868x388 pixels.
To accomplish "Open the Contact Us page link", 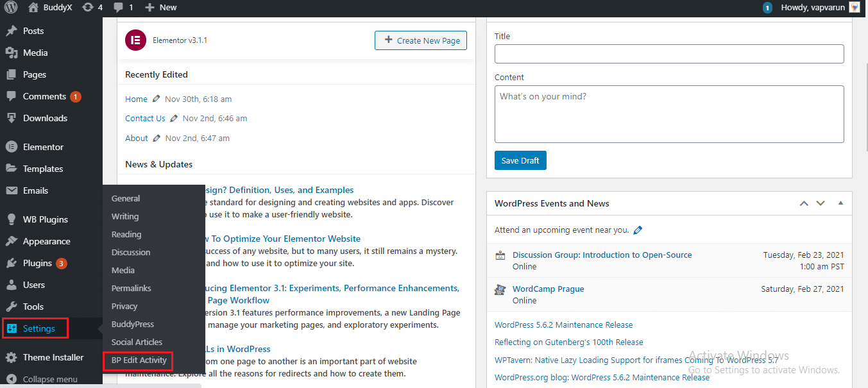I will 145,118.
